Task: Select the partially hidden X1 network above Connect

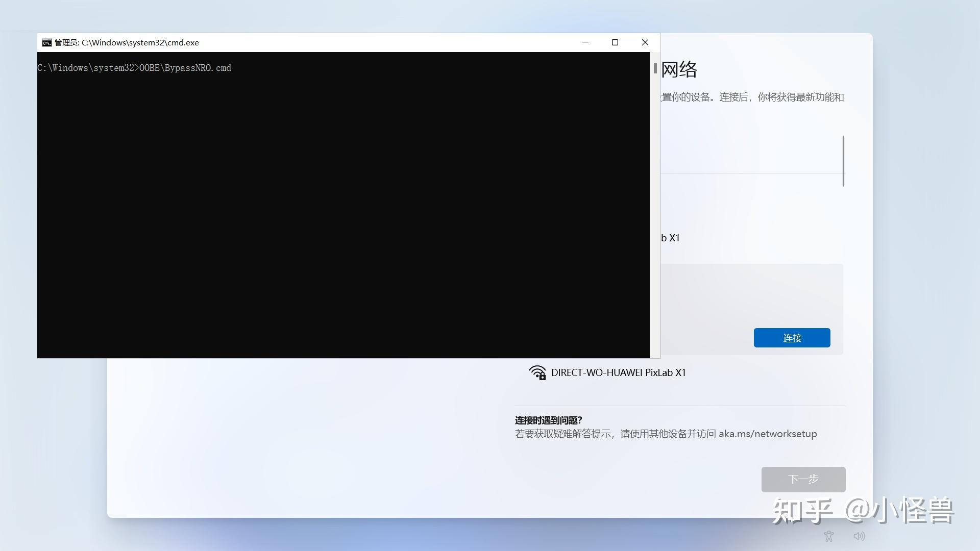Action: 669,238
